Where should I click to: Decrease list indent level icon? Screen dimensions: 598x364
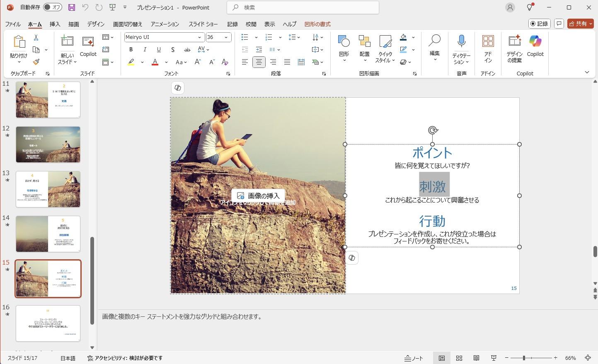coord(245,50)
